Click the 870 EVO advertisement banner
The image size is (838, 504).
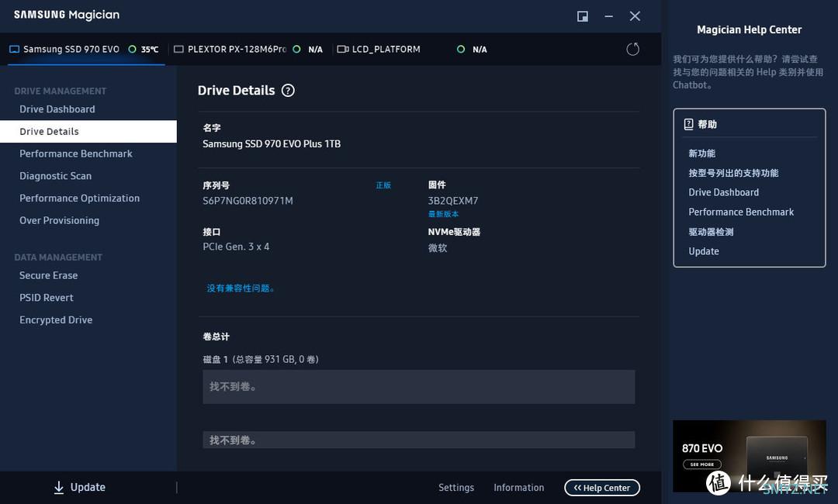[750, 456]
